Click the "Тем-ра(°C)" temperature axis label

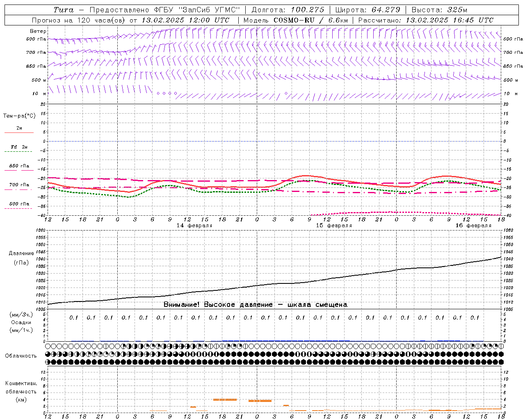pos(19,116)
